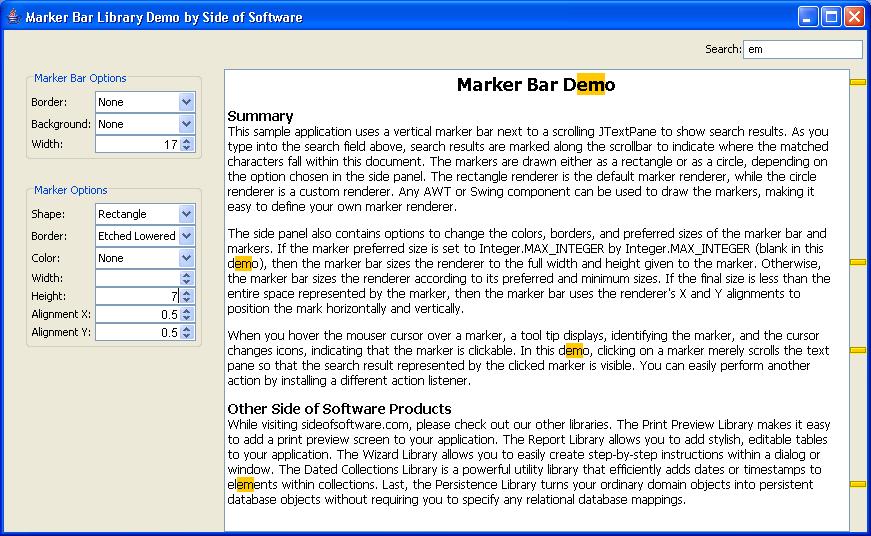Viewport: 871px width, 536px height.
Task: Click the Background label in Marker Bar Options
Action: (61, 124)
